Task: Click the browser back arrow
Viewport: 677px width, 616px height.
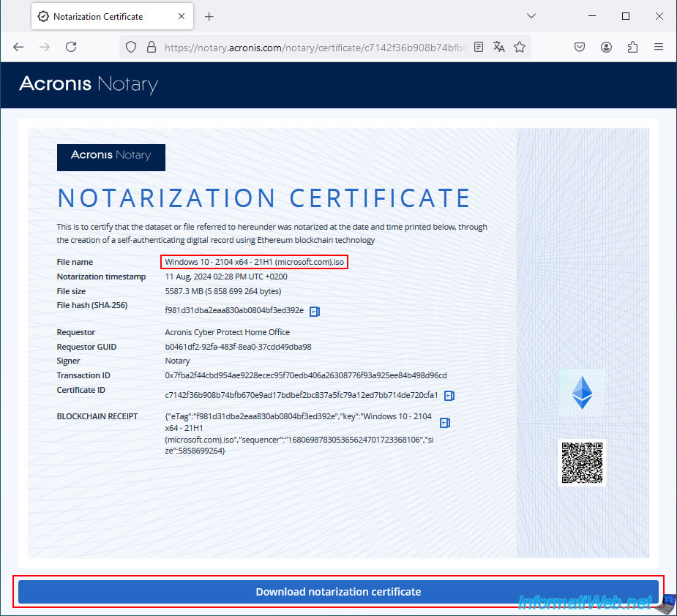Action: tap(18, 47)
